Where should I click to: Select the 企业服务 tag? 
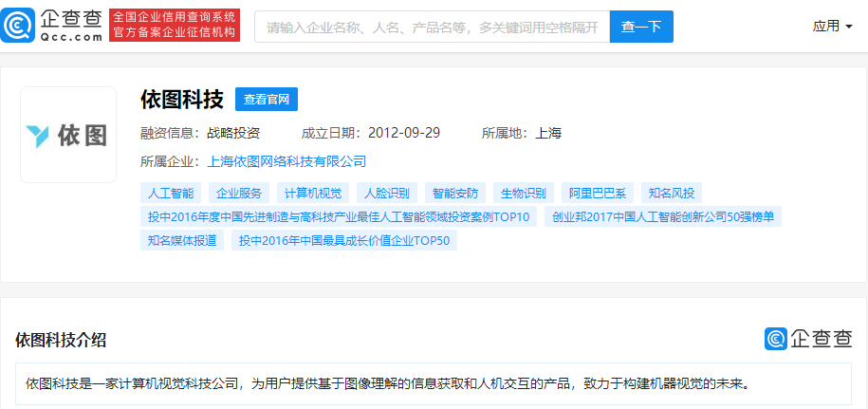click(239, 193)
